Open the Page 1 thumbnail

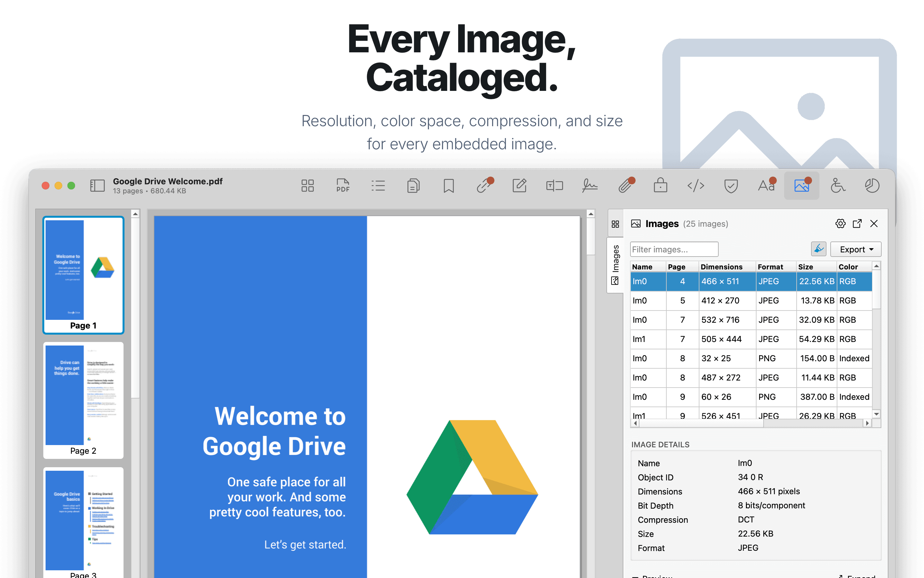pos(83,275)
